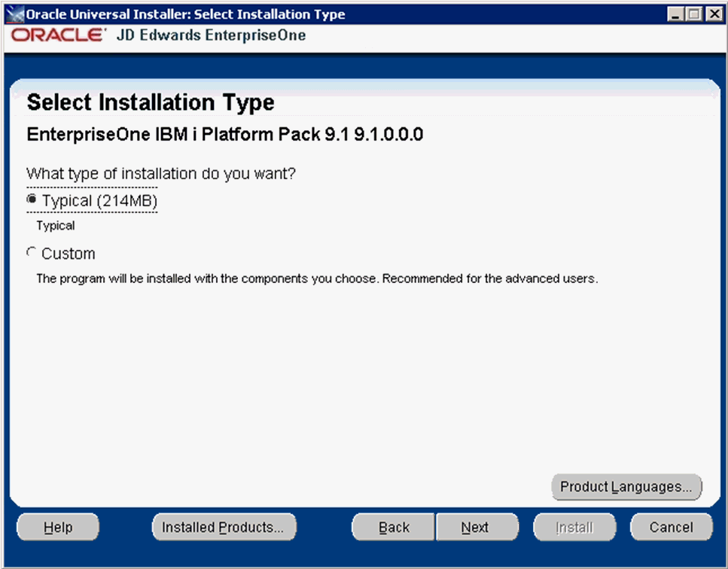Click the Oracle Universal Installer title bar icon
The height and width of the screenshot is (569, 728).
(14, 14)
